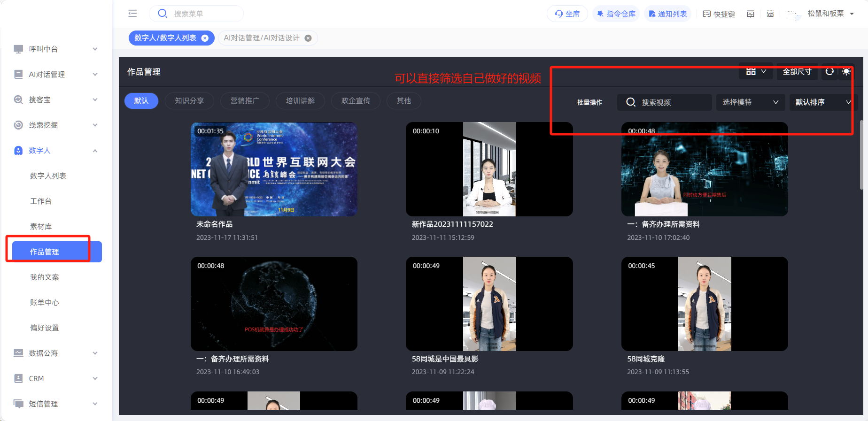Toggle light/dark theme sun icon
The image size is (868, 421).
coord(846,71)
